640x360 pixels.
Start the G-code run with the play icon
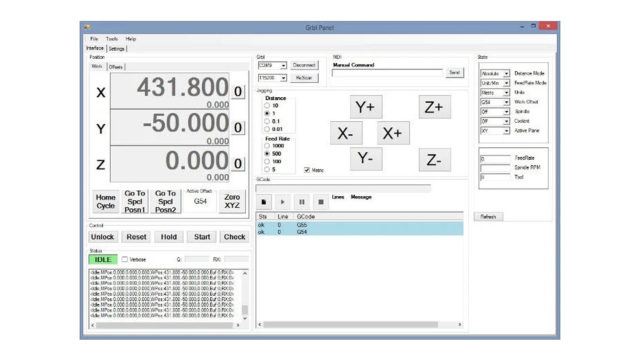[282, 202]
